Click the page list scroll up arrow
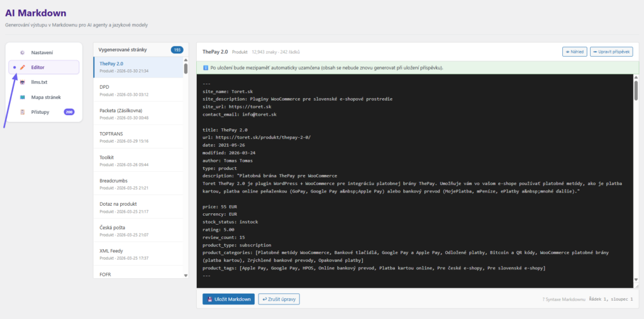 tap(186, 60)
